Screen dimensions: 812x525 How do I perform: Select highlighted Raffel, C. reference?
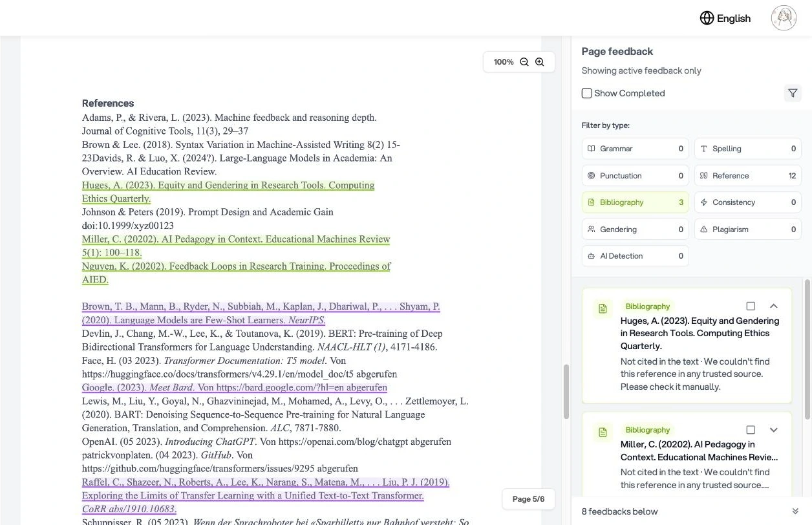coord(266,496)
